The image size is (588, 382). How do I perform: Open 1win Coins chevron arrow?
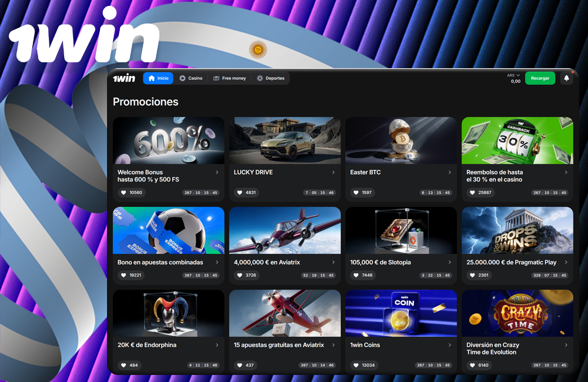[x=450, y=345]
